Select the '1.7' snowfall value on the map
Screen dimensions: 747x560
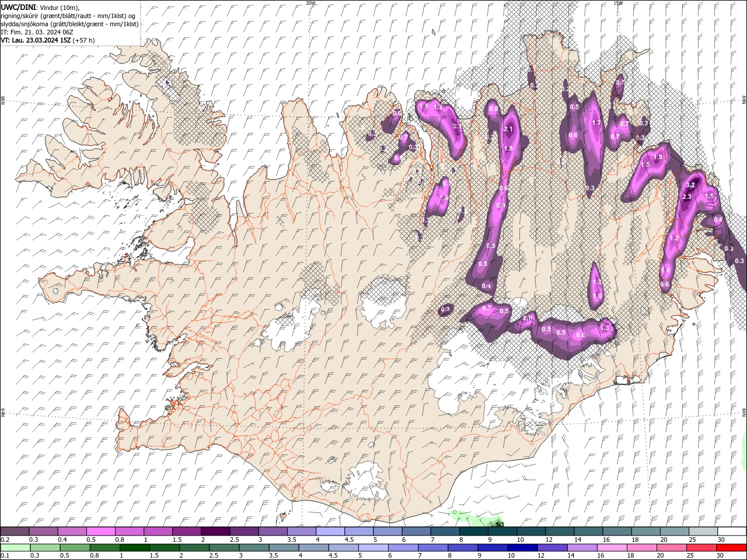pos(596,123)
